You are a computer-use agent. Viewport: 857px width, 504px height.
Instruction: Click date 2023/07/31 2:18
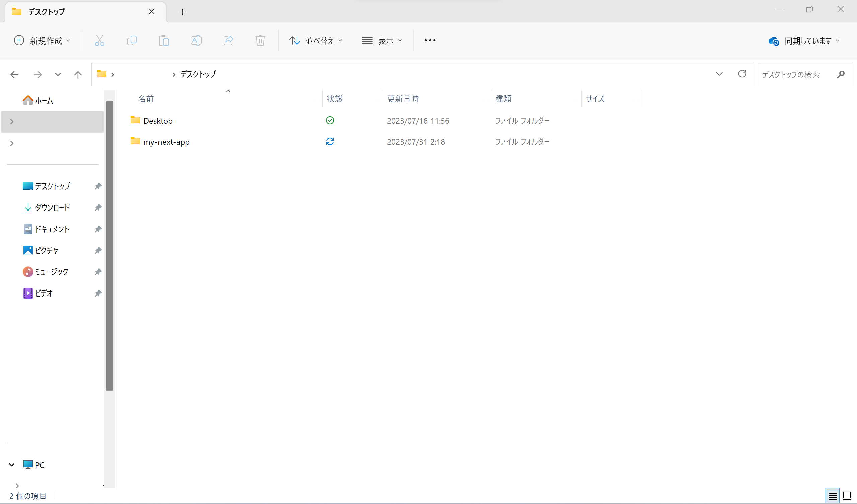coord(415,142)
